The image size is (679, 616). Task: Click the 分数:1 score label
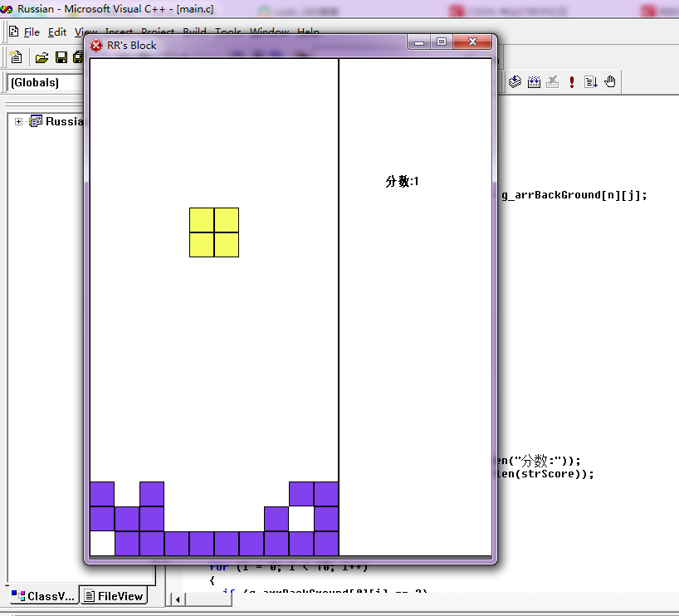coord(403,181)
